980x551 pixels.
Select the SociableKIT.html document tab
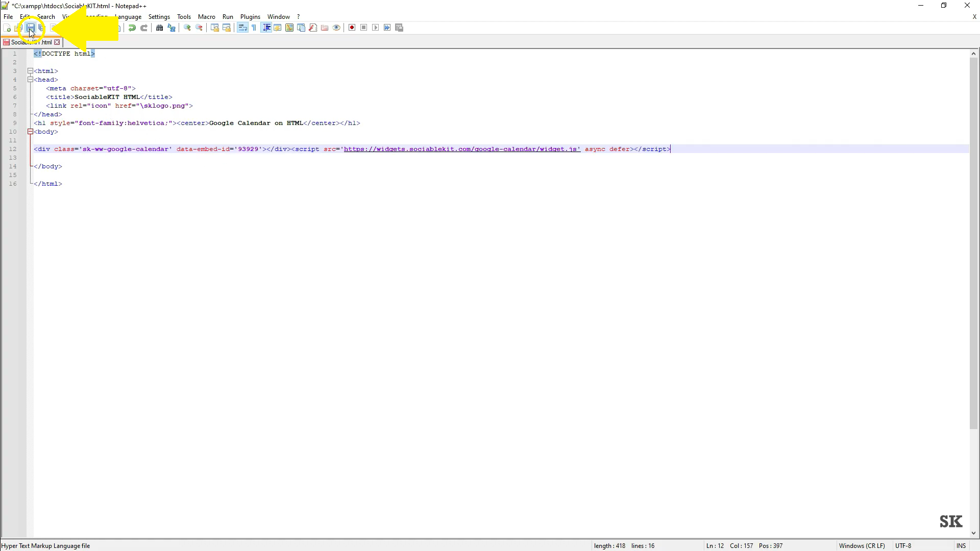click(x=31, y=42)
